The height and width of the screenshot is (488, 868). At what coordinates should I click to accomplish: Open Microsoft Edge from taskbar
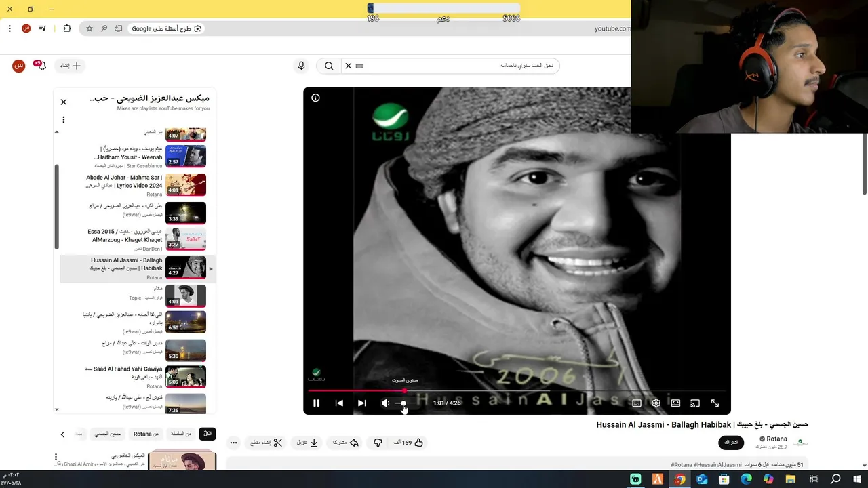tap(747, 479)
